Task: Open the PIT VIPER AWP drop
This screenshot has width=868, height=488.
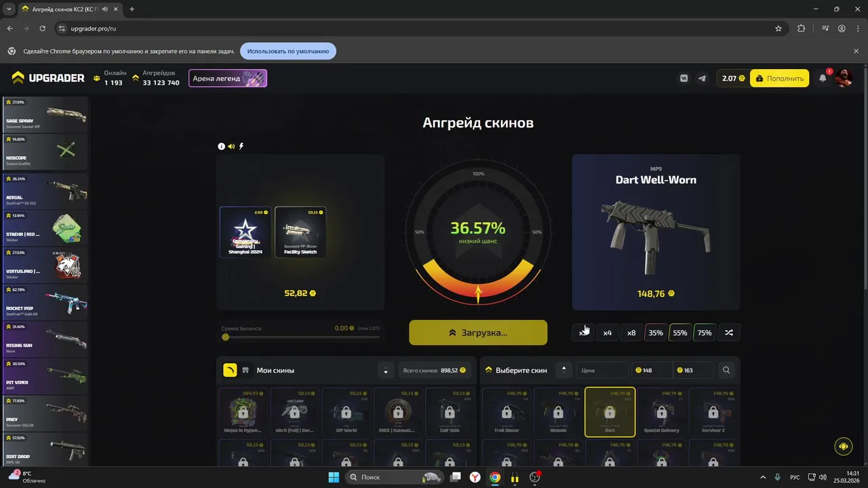Action: (x=45, y=375)
